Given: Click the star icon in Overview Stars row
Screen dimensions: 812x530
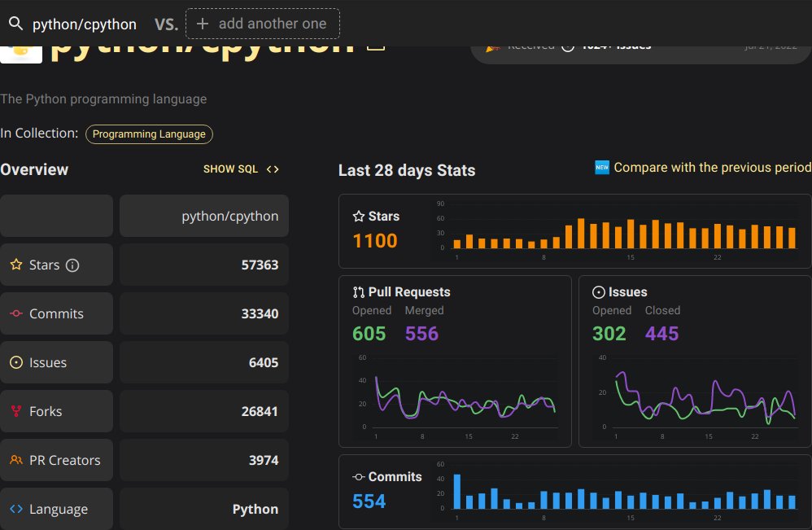Looking at the screenshot, I should pyautogui.click(x=16, y=265).
